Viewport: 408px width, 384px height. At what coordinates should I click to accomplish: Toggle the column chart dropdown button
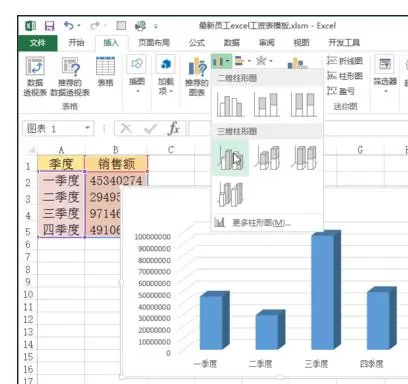[221, 61]
